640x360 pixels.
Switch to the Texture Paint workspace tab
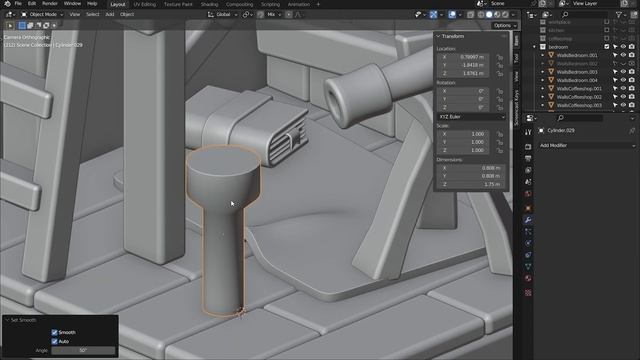point(178,4)
